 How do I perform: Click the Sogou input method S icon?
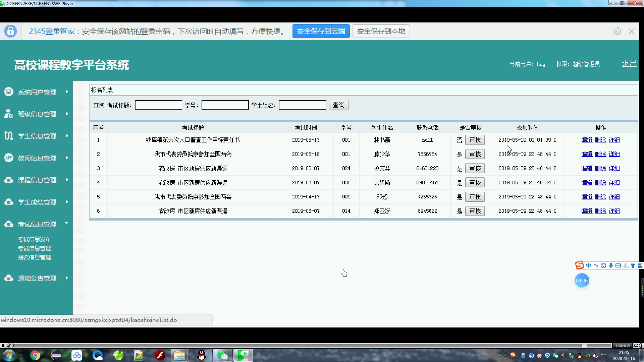[x=579, y=265]
